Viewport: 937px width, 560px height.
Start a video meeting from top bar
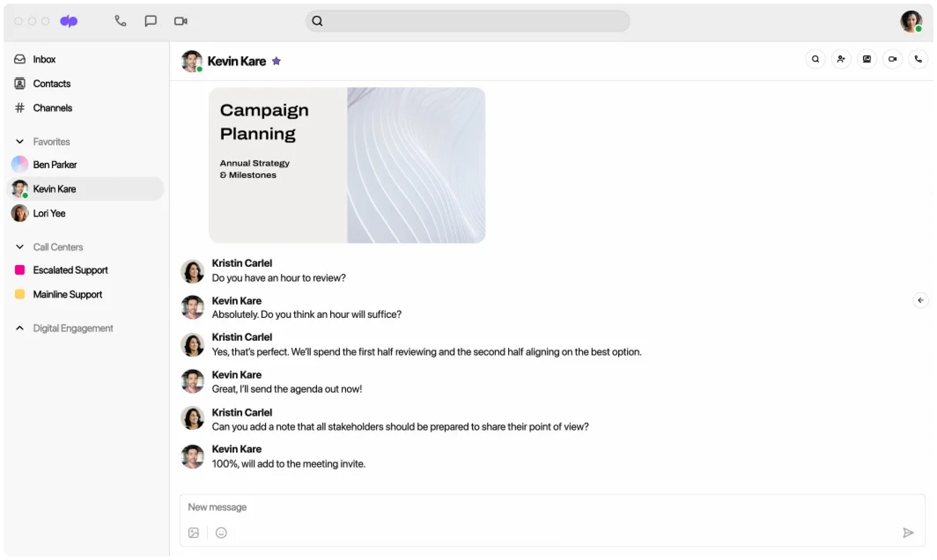point(181,21)
